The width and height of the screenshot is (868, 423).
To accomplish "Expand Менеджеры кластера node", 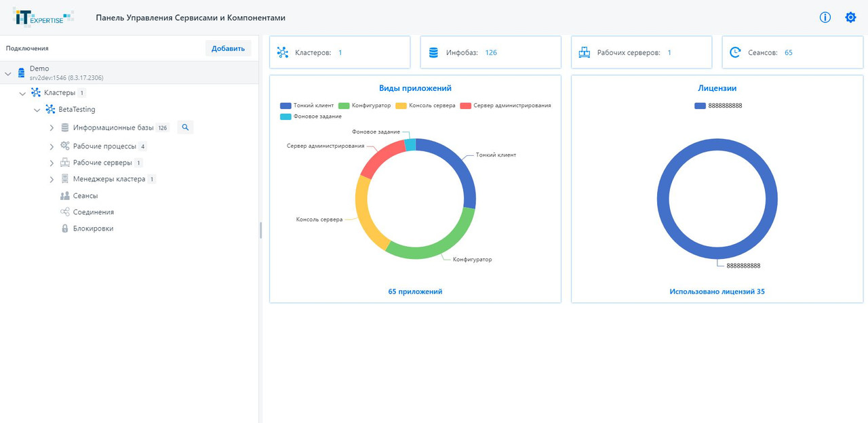I will point(52,179).
